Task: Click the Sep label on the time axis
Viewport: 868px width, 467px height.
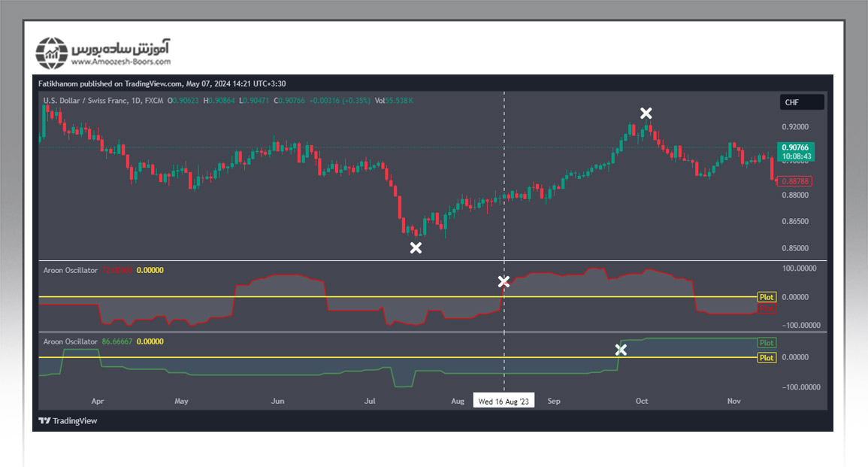Action: pyautogui.click(x=554, y=402)
